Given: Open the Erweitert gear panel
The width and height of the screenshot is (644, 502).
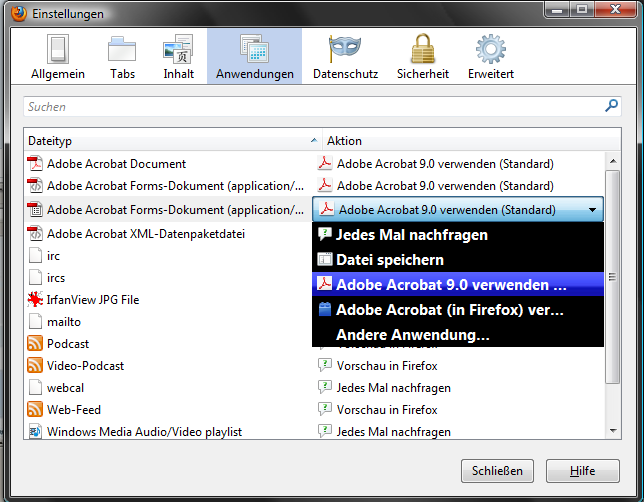Looking at the screenshot, I should [x=491, y=57].
